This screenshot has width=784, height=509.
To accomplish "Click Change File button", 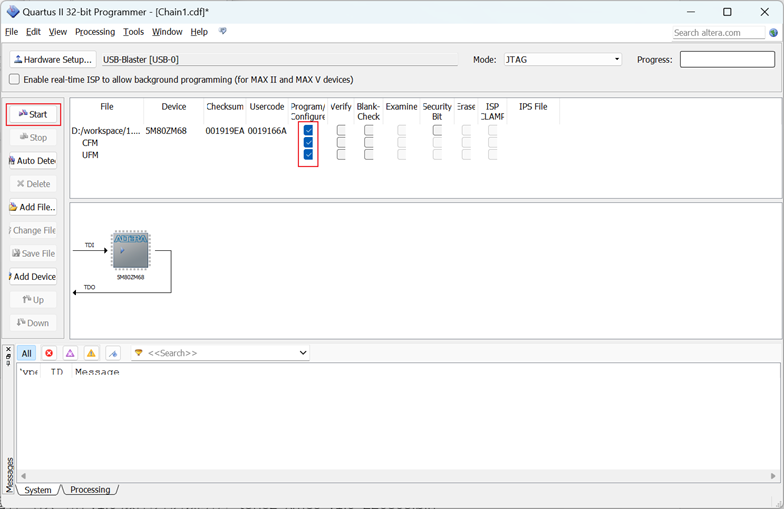I will [x=32, y=230].
